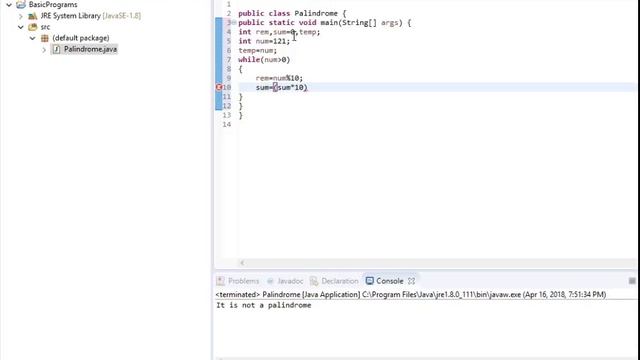Click the line number 1 in the gutter
The image size is (640, 360).
(229, 4)
